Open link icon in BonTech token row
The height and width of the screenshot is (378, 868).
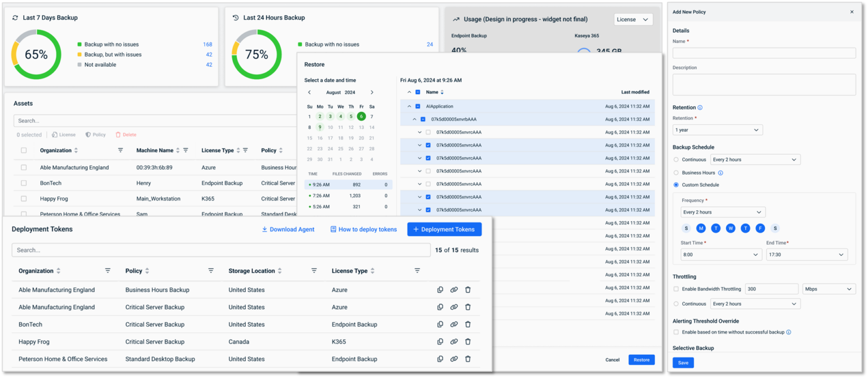(454, 324)
